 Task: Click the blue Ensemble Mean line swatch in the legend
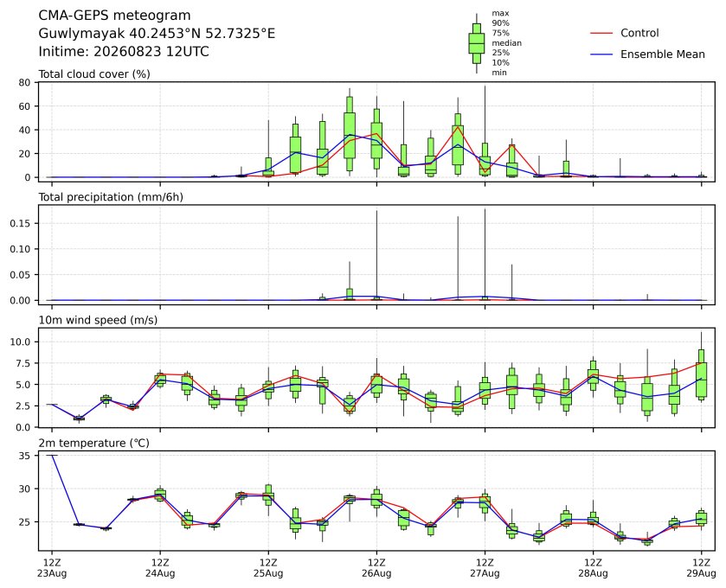pyautogui.click(x=601, y=54)
